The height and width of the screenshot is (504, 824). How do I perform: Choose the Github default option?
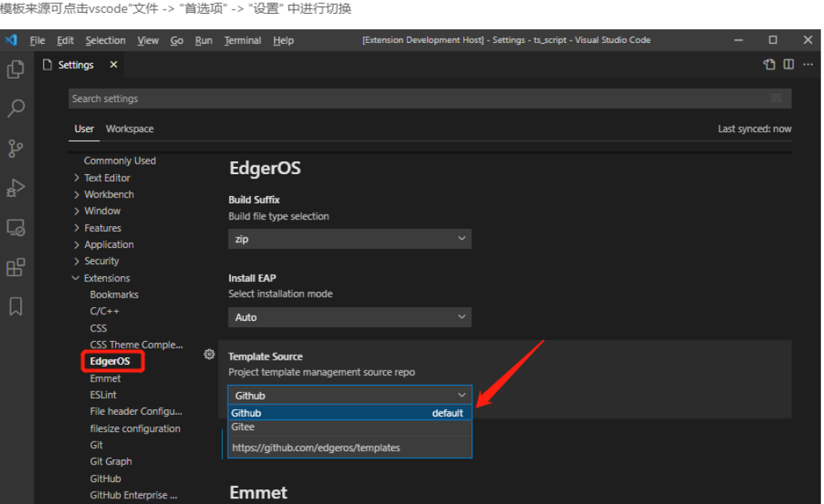click(x=350, y=413)
